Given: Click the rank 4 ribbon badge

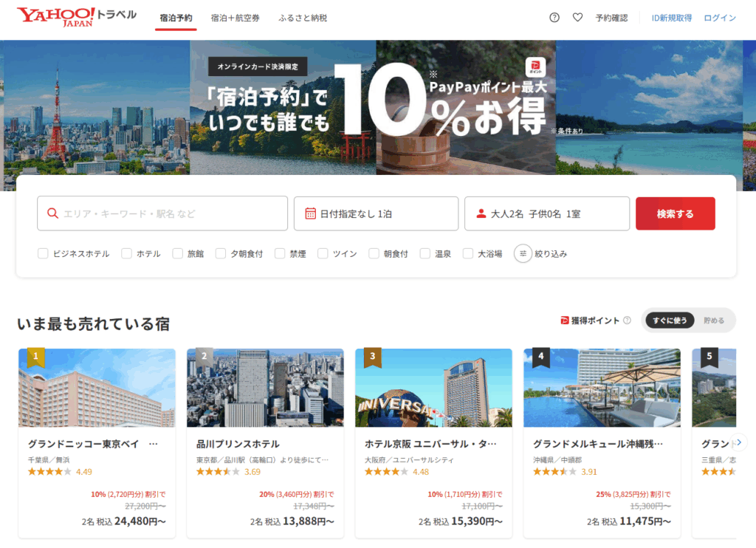Looking at the screenshot, I should coord(541,357).
